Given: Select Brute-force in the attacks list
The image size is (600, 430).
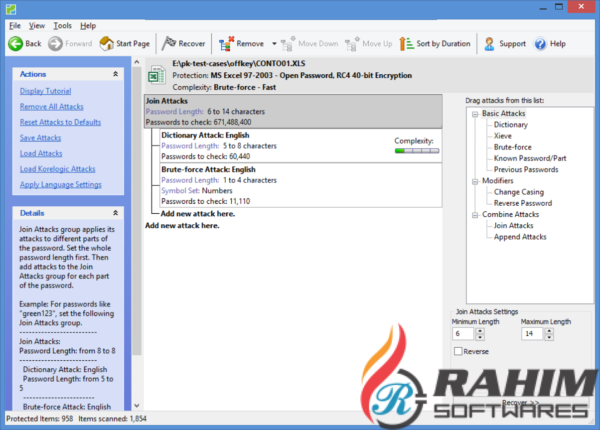Looking at the screenshot, I should (513, 147).
